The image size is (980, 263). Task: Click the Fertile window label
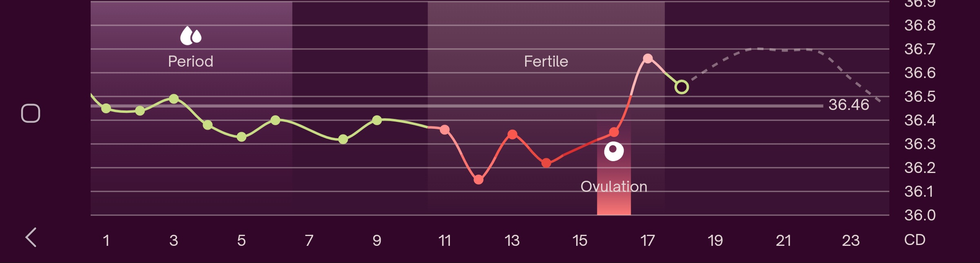click(546, 61)
